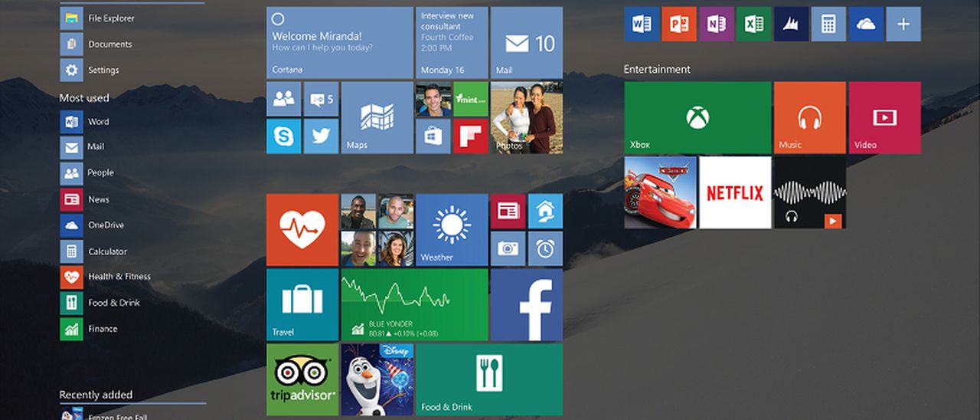Open the dark blue mountain-peaks tile
This screenshot has width=980, height=420.
pyautogui.click(x=791, y=24)
